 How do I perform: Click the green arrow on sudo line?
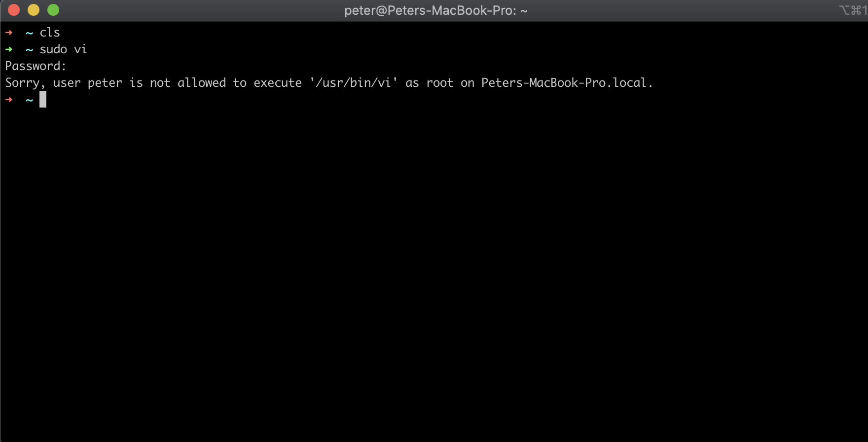(9, 49)
